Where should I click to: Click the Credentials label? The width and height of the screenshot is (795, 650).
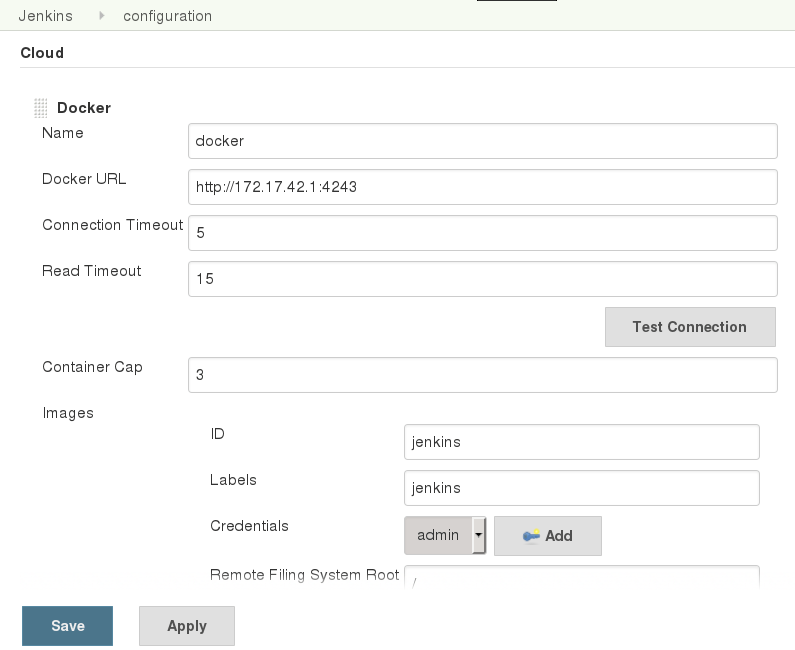249,526
